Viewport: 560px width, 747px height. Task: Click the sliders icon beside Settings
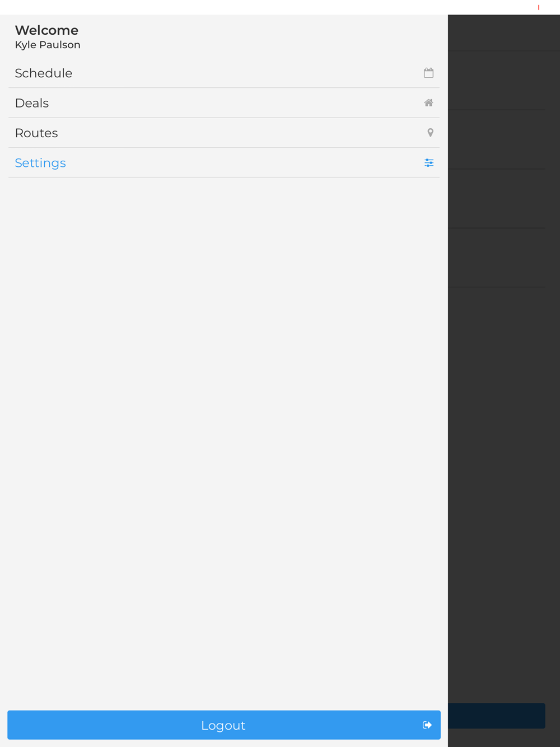(x=429, y=163)
